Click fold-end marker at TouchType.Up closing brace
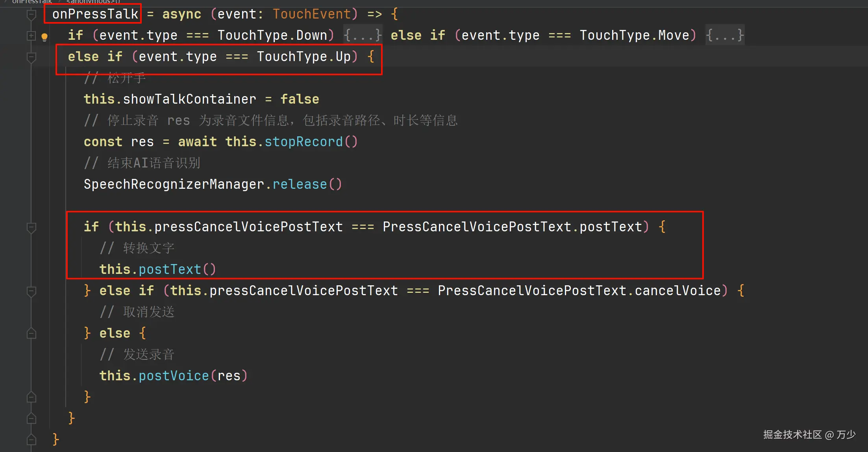Image resolution: width=868 pixels, height=452 pixels. (31, 418)
